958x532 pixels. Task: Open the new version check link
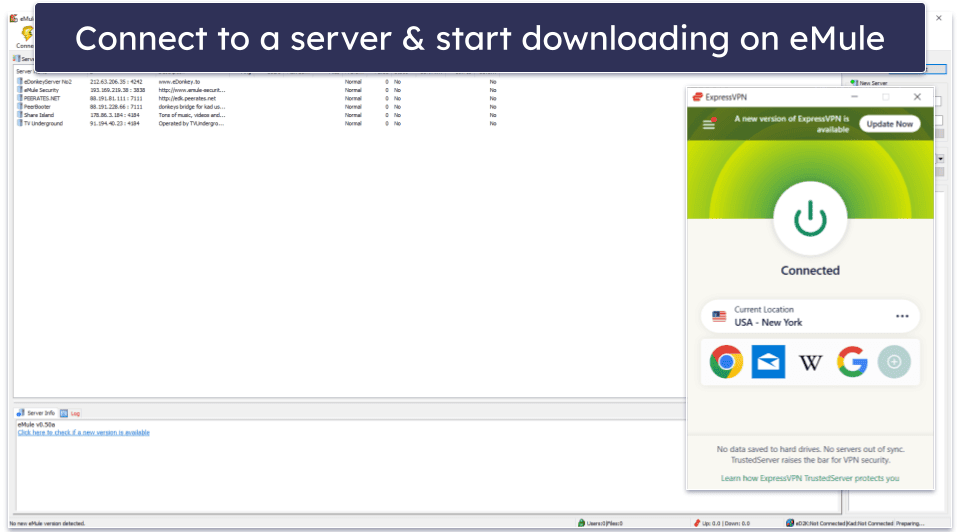(83, 433)
